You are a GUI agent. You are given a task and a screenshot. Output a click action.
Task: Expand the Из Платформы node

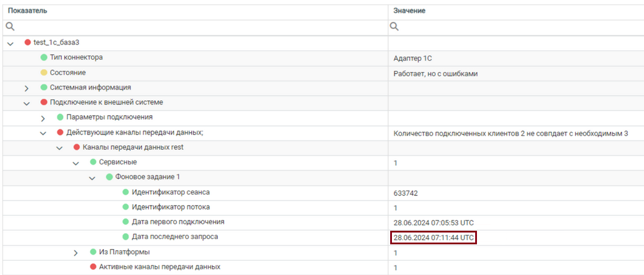[x=76, y=253]
